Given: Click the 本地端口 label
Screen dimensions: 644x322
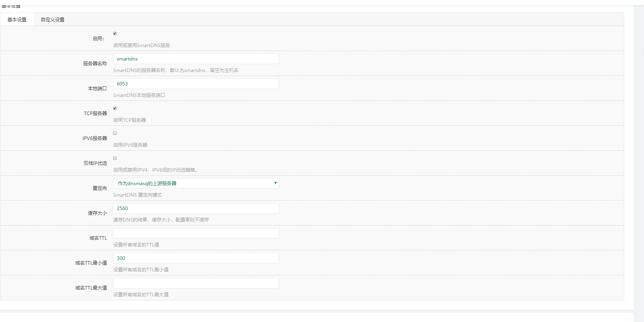Looking at the screenshot, I should [x=97, y=89].
